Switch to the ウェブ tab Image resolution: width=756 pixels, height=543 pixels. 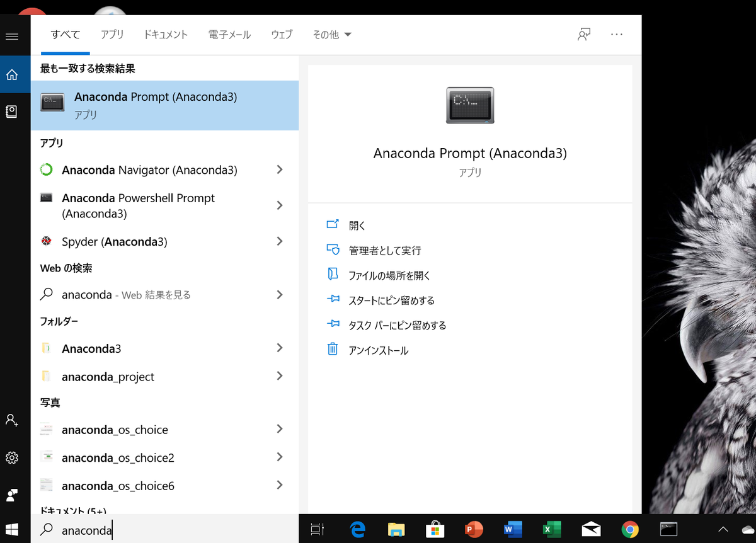[282, 35]
